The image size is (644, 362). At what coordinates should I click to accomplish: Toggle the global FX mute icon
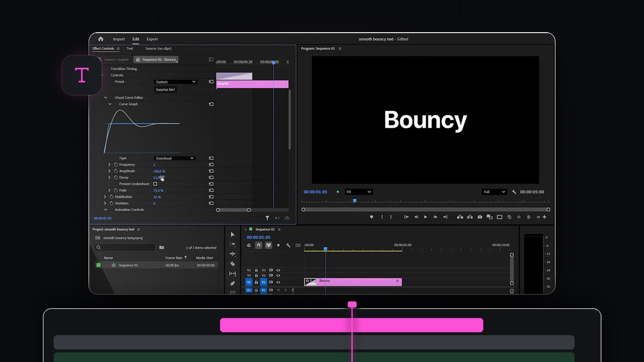point(519,217)
